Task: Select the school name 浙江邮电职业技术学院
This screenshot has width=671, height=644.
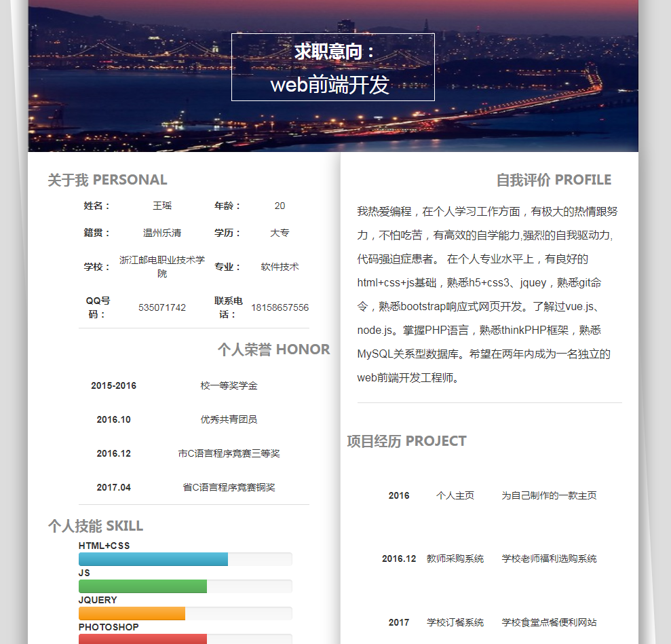Action: 162,267
